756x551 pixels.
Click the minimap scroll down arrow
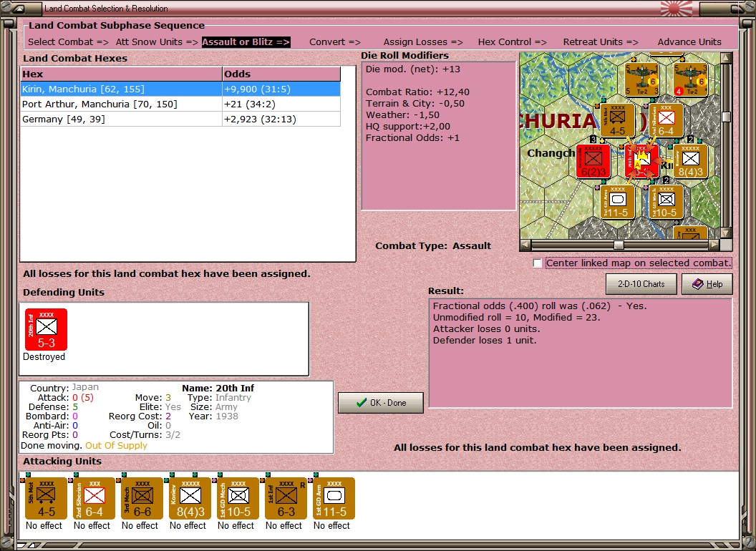click(726, 233)
